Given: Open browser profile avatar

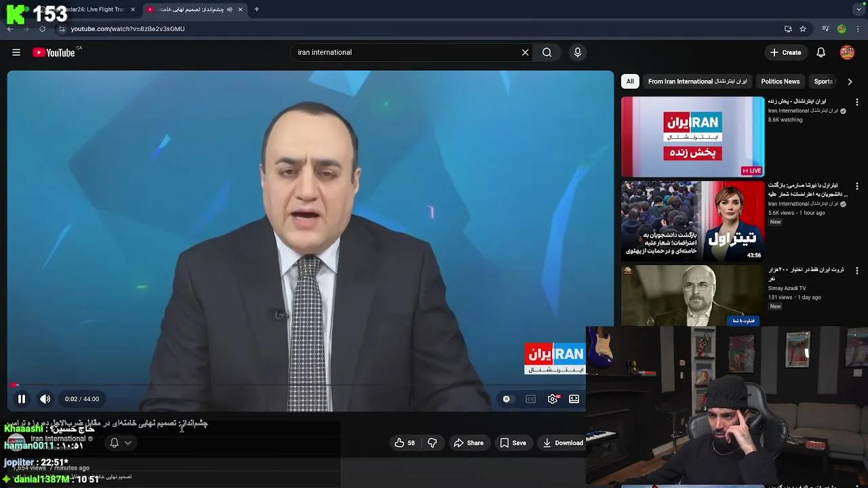Looking at the screenshot, I should 842,29.
